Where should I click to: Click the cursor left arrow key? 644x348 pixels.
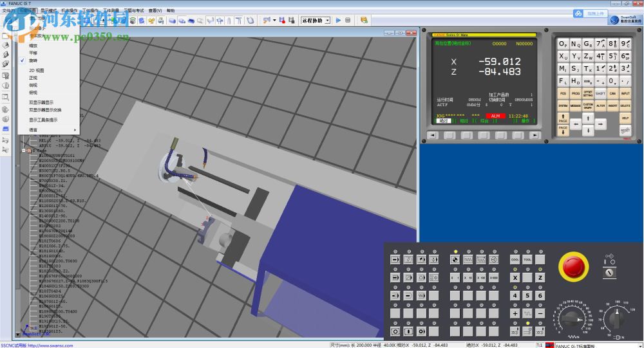coord(576,124)
